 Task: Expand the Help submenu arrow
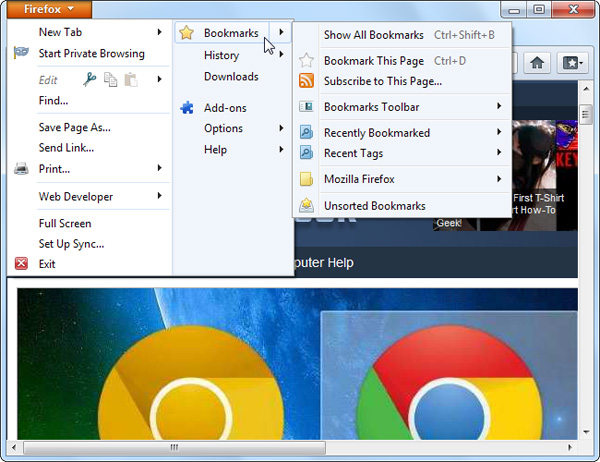(281, 149)
